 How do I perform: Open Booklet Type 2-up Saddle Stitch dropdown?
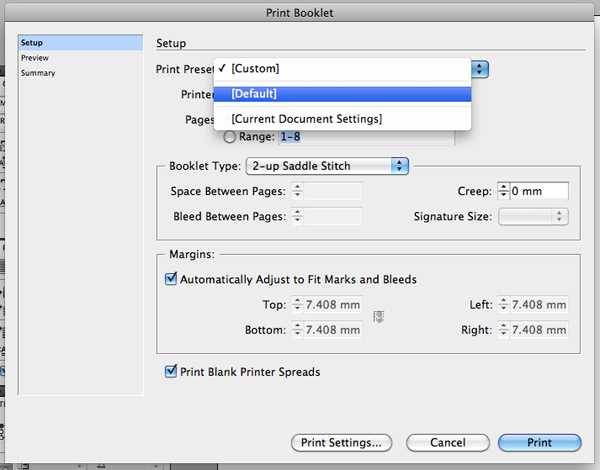click(327, 166)
